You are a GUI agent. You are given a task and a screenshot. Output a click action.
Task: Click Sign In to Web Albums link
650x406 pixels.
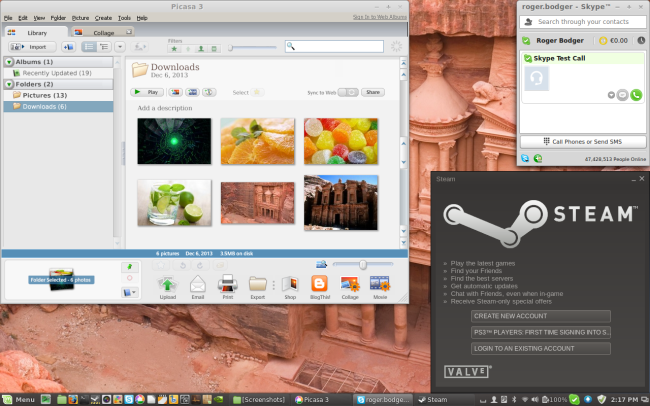(379, 17)
